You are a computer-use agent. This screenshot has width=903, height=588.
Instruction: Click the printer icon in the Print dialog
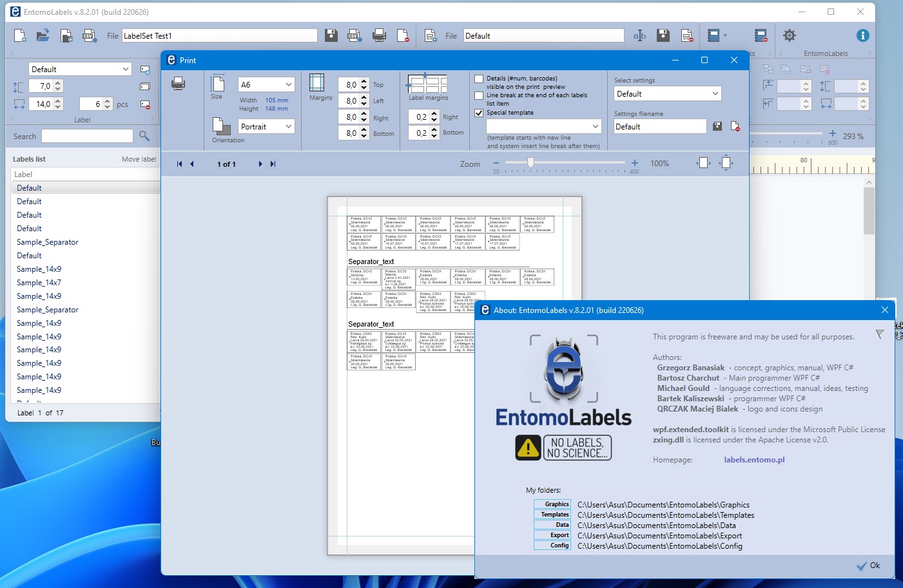point(179,84)
